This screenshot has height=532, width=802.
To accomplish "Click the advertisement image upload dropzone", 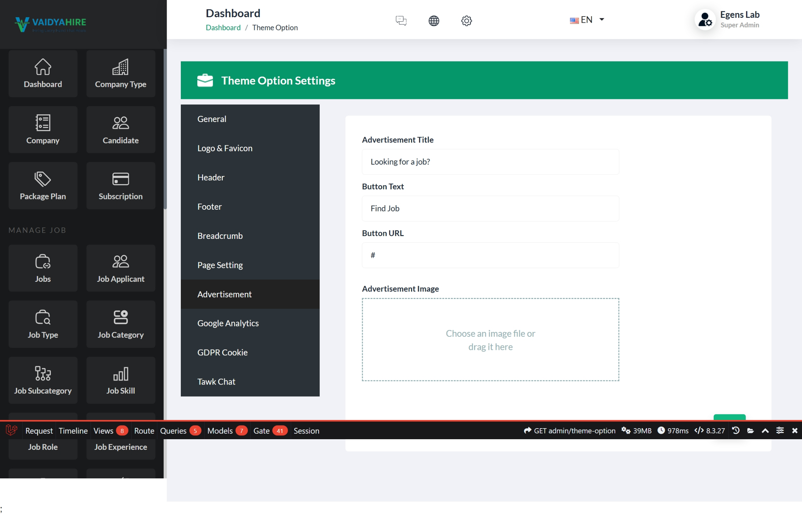I will pos(490,340).
